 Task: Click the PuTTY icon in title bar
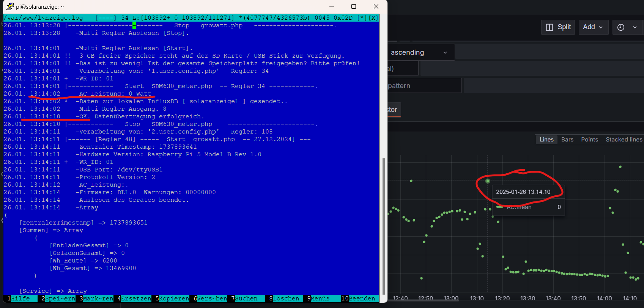click(x=10, y=6)
